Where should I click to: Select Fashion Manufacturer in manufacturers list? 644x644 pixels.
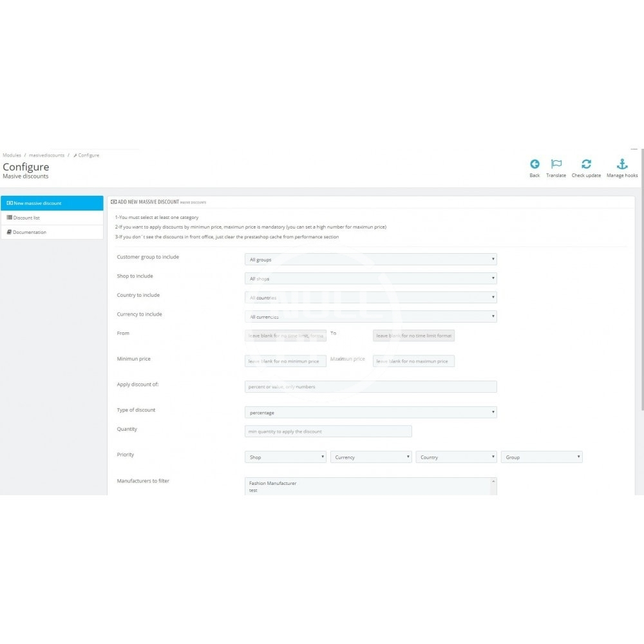point(273,483)
